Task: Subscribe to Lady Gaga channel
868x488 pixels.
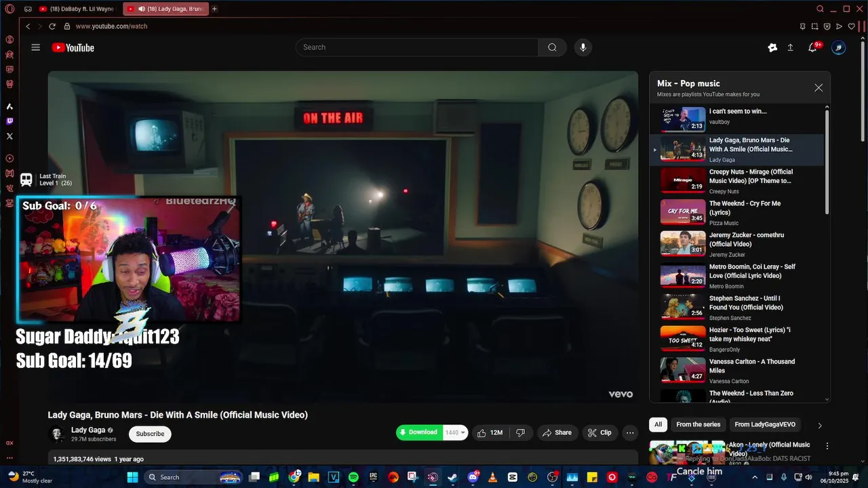Action: (x=150, y=434)
